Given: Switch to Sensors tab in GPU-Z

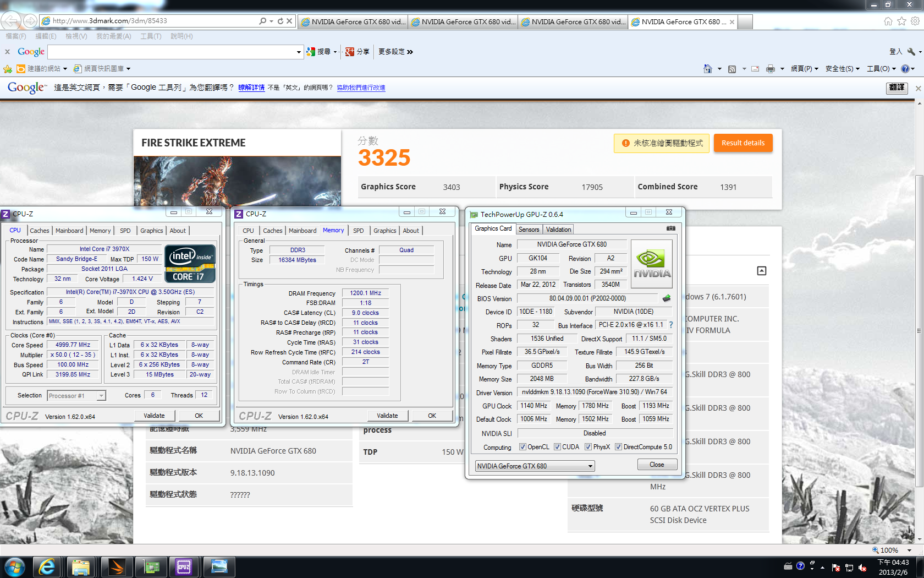Looking at the screenshot, I should pos(529,230).
